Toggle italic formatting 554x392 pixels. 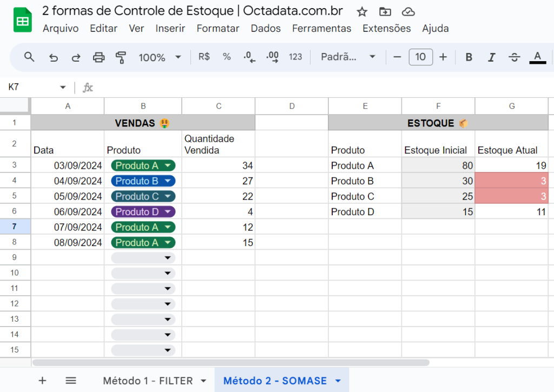tap(491, 57)
